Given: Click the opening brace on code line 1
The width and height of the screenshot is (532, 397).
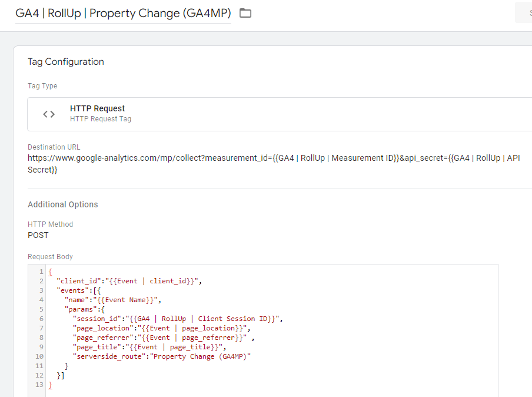Looking at the screenshot, I should click(50, 272).
